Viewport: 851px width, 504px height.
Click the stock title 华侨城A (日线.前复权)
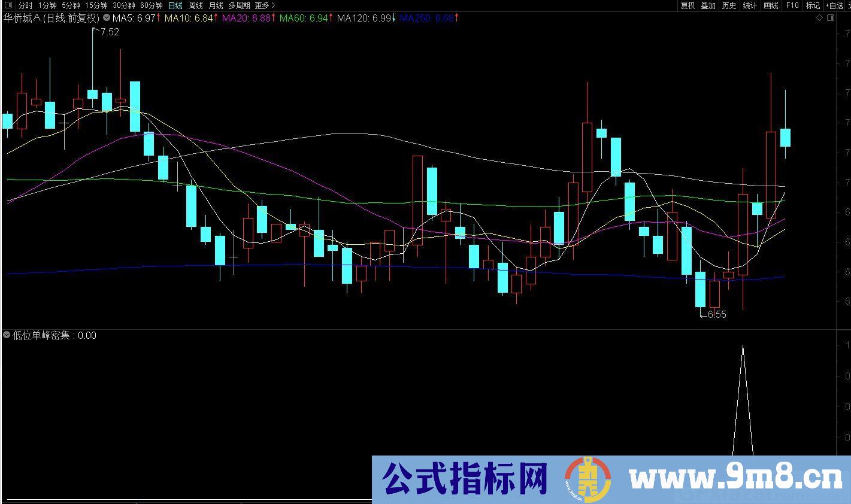tap(51, 18)
